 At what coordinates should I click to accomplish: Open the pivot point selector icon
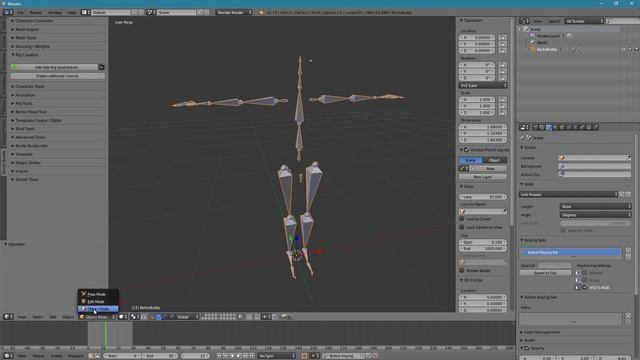coord(134,317)
